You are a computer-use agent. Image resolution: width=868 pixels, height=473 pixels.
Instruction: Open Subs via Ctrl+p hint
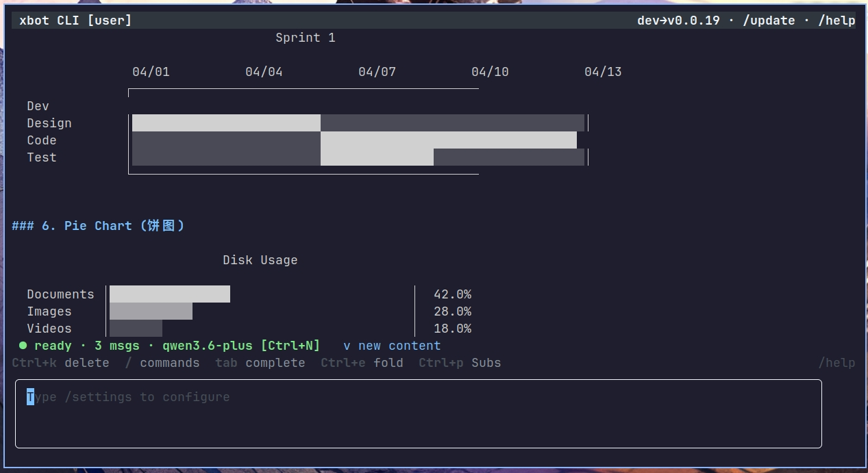click(x=460, y=363)
